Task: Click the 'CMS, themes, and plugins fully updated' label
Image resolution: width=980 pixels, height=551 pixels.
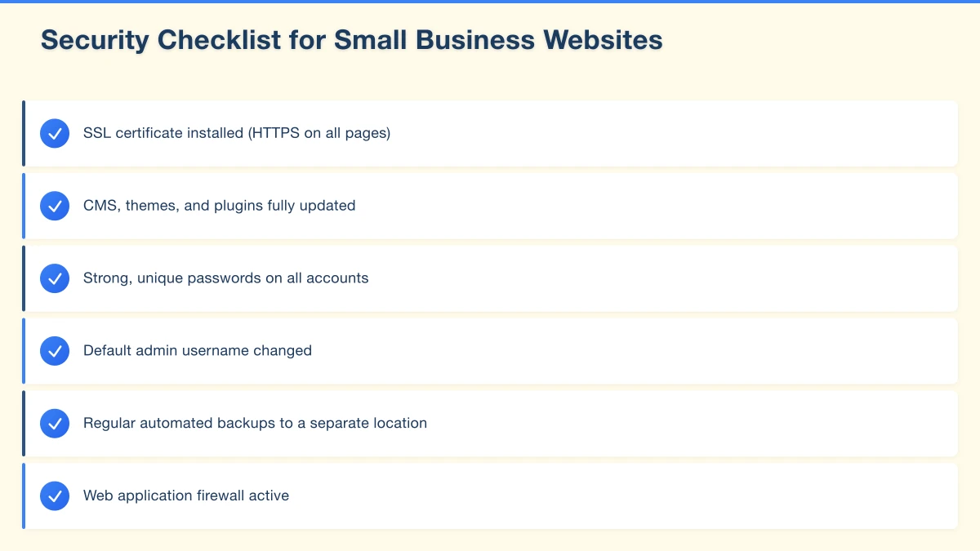Action: pyautogui.click(x=219, y=206)
